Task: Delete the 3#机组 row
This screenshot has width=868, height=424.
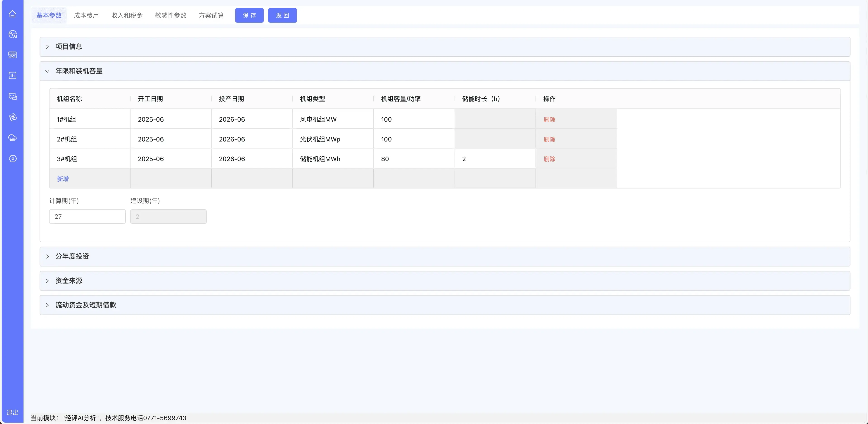Action: (x=549, y=159)
